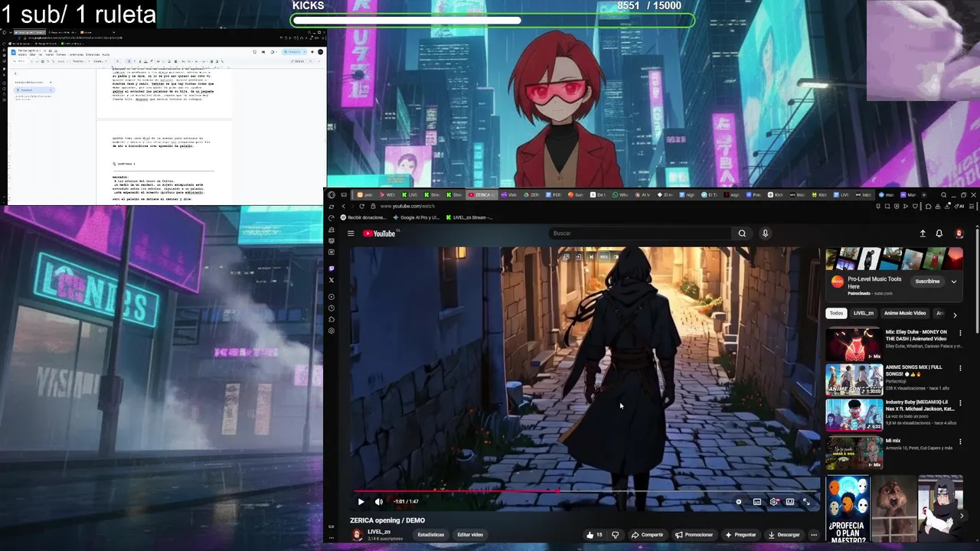Search open tabs with the tab-bar magnifier
Image resolution: width=980 pixels, height=551 pixels.
click(944, 195)
